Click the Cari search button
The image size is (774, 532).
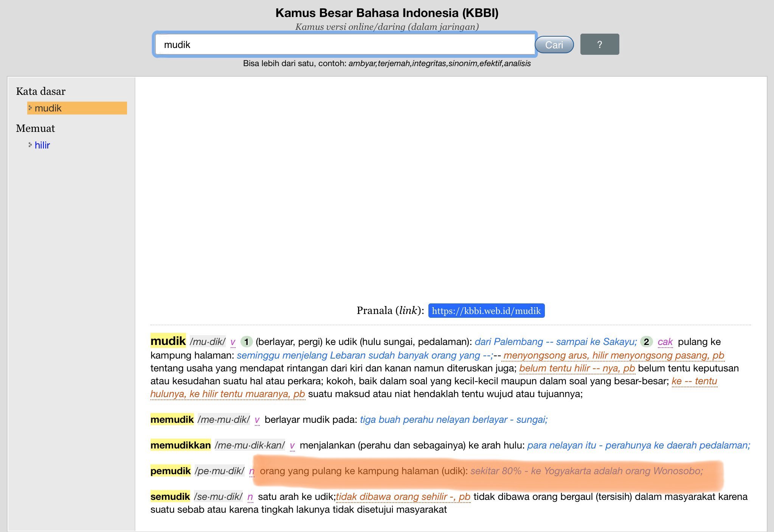point(554,45)
